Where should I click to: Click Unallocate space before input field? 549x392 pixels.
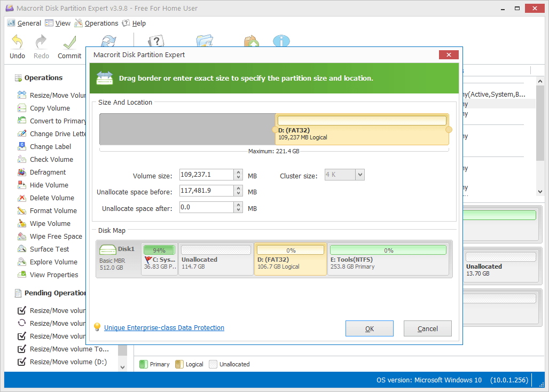pyautogui.click(x=207, y=191)
